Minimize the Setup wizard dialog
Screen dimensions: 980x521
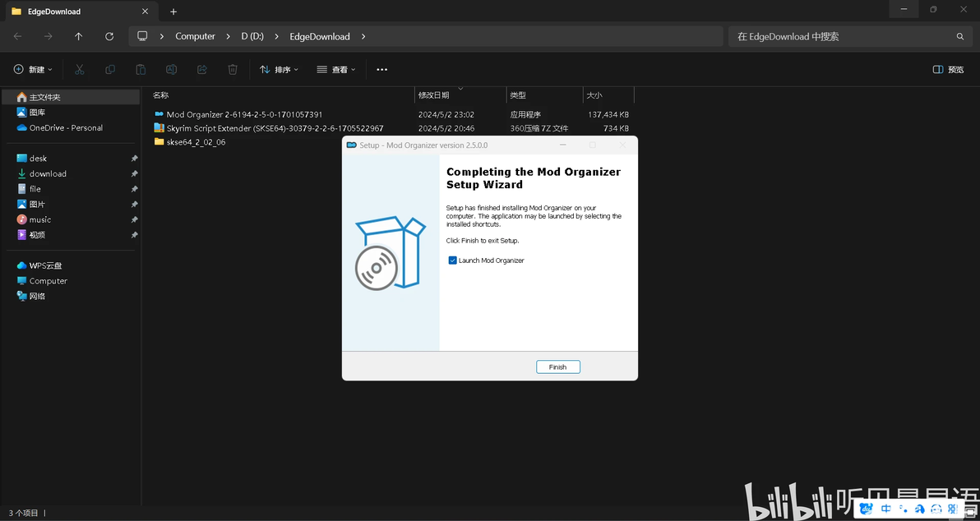pyautogui.click(x=563, y=145)
